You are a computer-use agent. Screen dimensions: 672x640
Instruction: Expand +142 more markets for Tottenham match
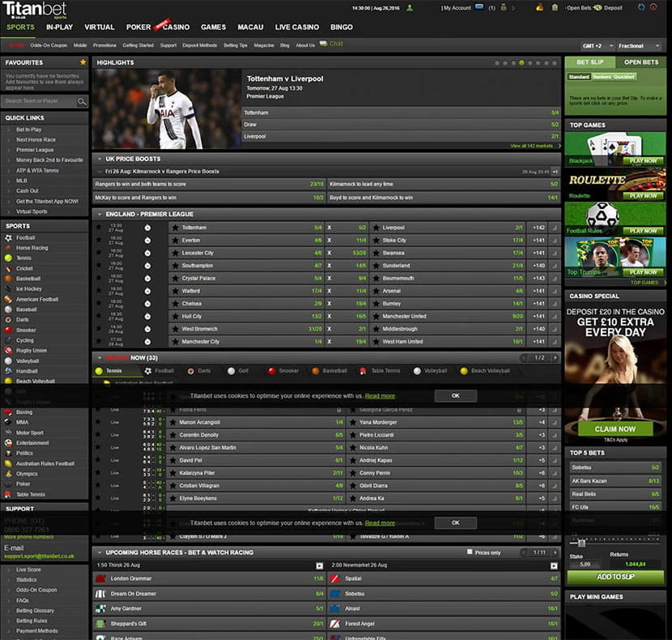click(x=538, y=228)
